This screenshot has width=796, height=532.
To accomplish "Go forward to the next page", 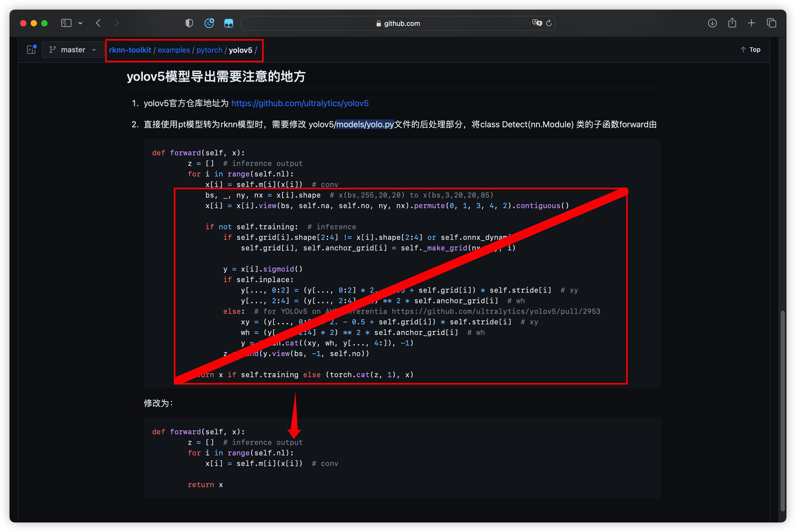I will click(x=117, y=23).
